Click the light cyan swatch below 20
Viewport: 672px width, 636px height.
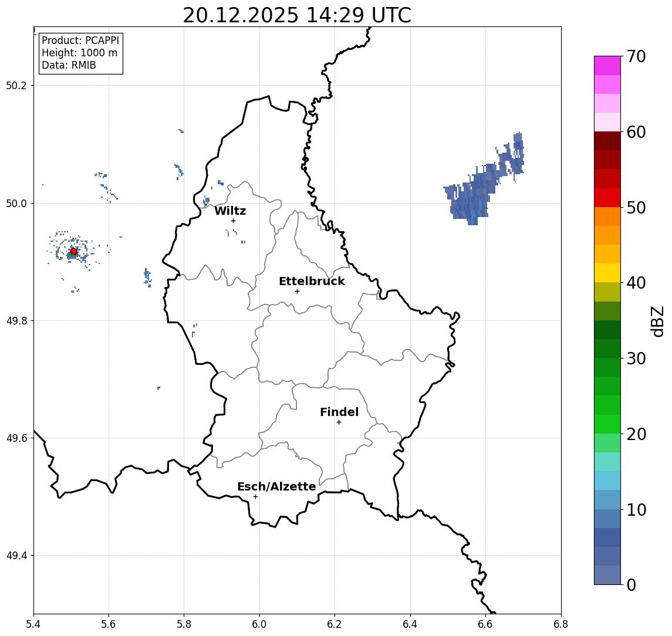click(607, 462)
